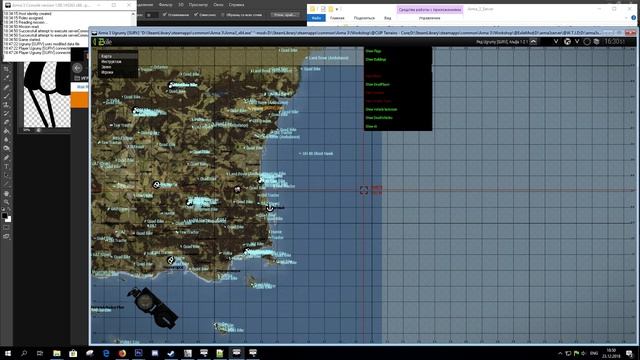Open Explorer quick access toolbar dropdown

(x=338, y=9)
